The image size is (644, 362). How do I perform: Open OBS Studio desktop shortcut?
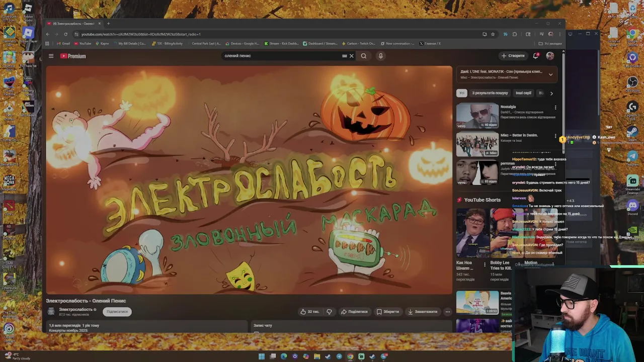[x=632, y=84]
